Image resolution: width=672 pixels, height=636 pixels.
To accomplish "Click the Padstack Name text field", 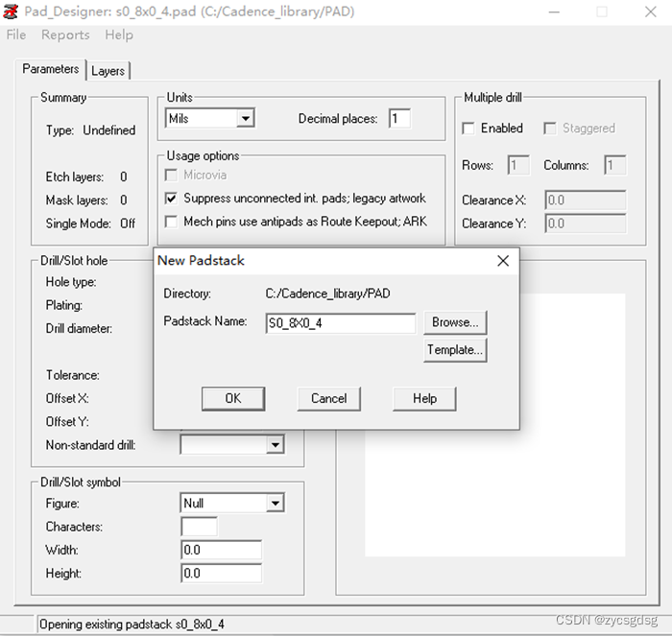I will coord(340,323).
